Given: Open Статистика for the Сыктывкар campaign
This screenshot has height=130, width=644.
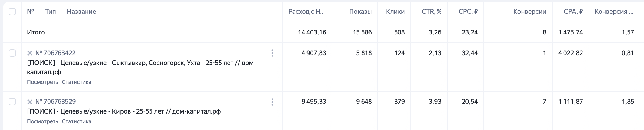Looking at the screenshot, I should 76,82.
